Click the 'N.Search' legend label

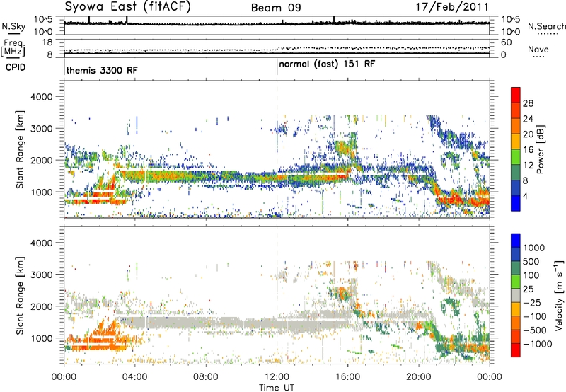(546, 26)
